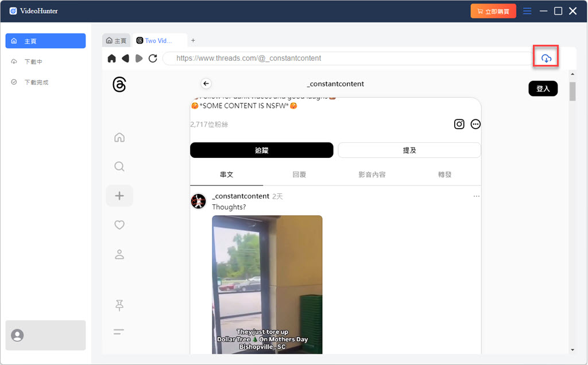Click scrollbar up arrow
Image resolution: width=588 pixels, height=365 pixels.
572,74
